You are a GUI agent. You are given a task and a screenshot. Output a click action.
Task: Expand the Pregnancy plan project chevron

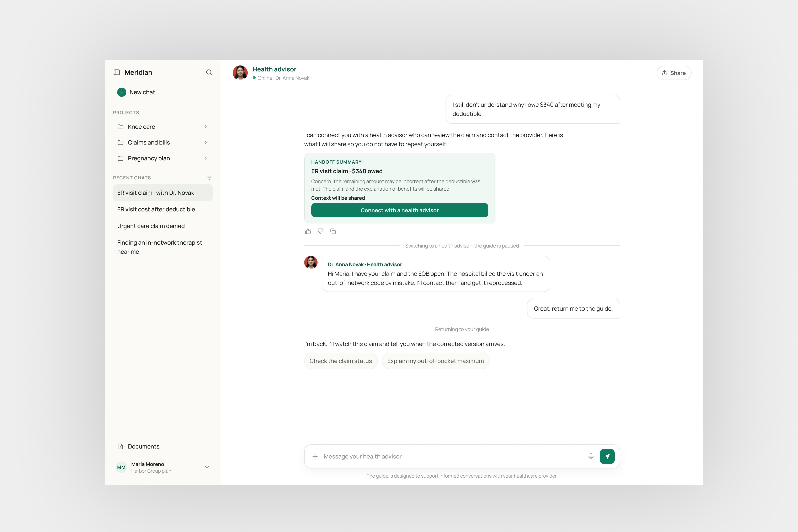pyautogui.click(x=206, y=158)
